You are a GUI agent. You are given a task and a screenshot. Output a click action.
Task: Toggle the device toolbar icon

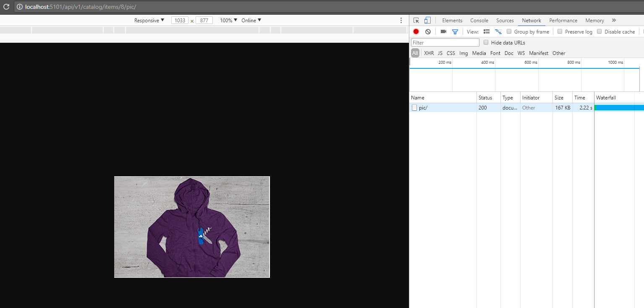click(x=427, y=20)
